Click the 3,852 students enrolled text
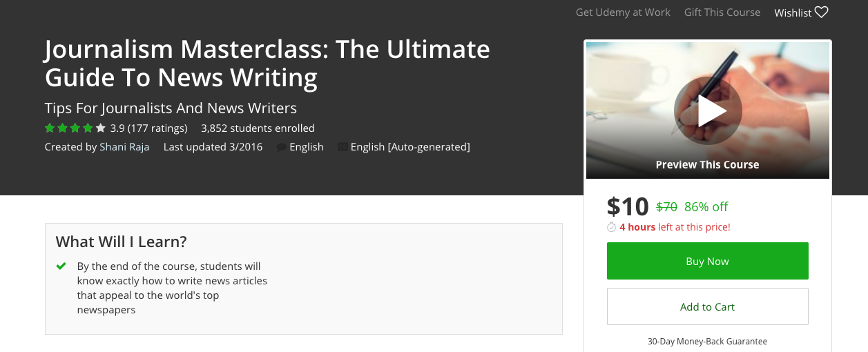Image resolution: width=868 pixels, height=352 pixels. [258, 128]
